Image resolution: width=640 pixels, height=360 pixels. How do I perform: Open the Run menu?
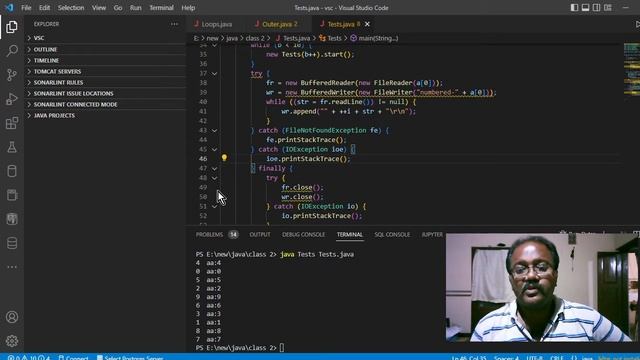136,7
